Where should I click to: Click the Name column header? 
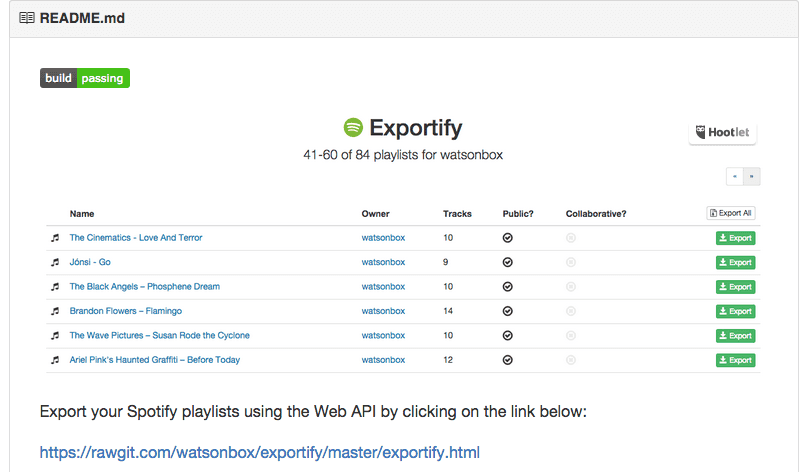tap(82, 214)
